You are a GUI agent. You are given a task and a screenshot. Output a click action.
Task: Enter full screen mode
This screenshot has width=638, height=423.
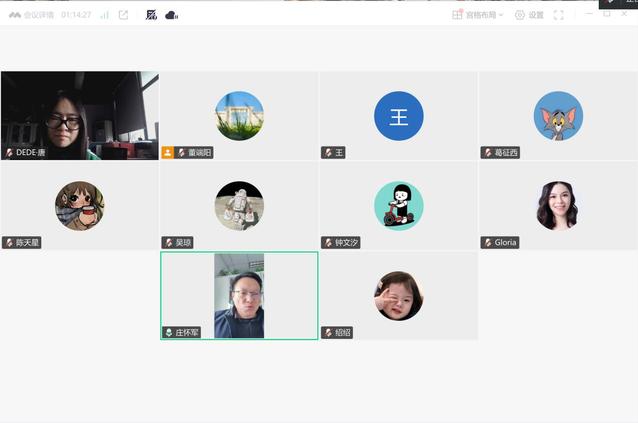pos(559,15)
